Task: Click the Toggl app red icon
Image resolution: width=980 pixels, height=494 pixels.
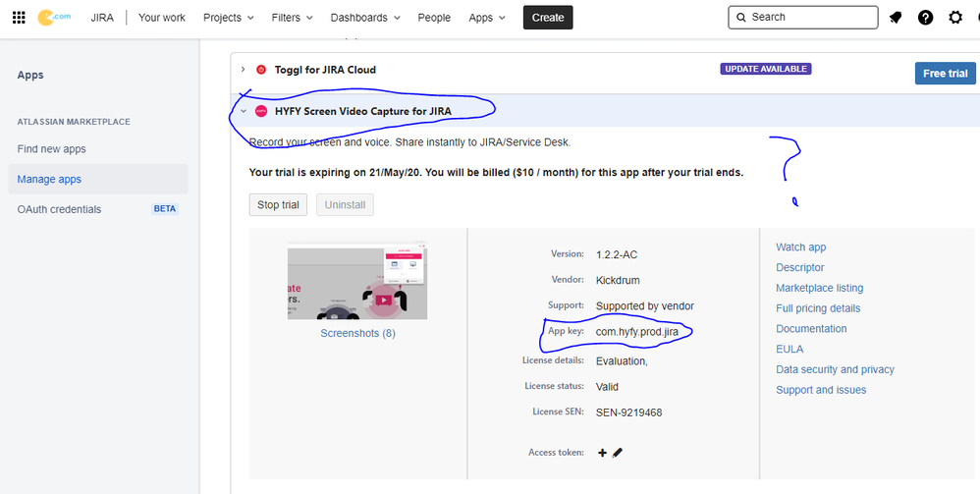Action: (261, 70)
